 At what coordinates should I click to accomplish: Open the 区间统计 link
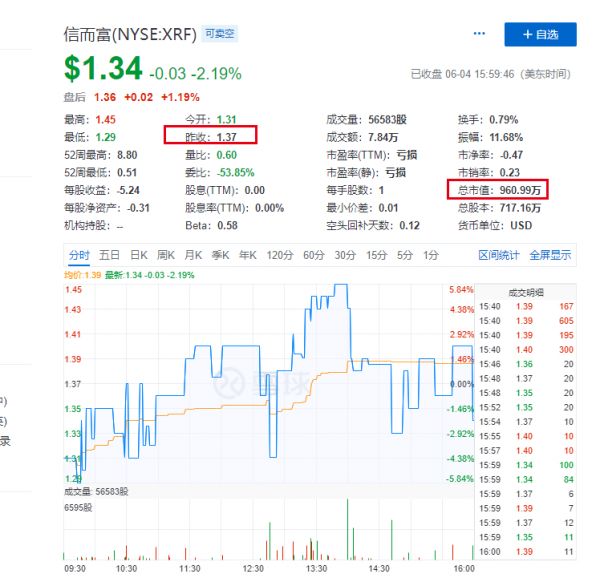499,255
